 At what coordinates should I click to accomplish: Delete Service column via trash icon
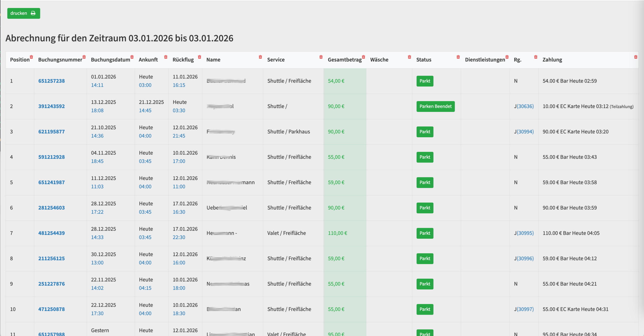click(321, 57)
